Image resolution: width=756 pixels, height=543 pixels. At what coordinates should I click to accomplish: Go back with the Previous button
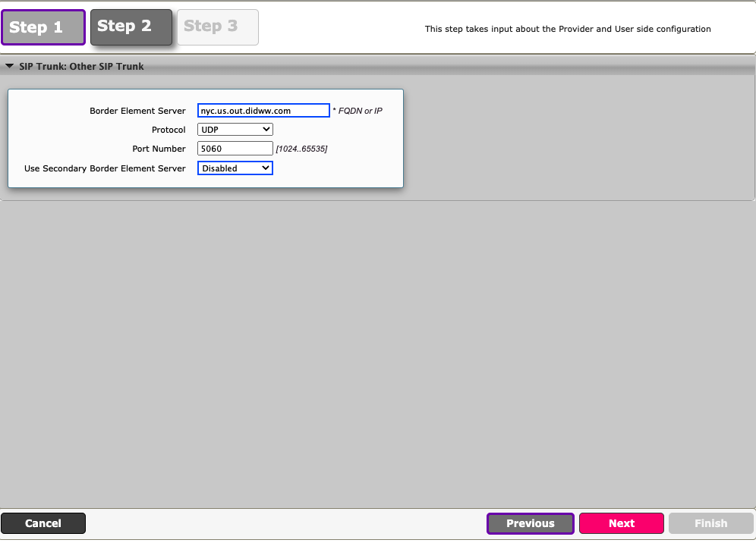531,523
